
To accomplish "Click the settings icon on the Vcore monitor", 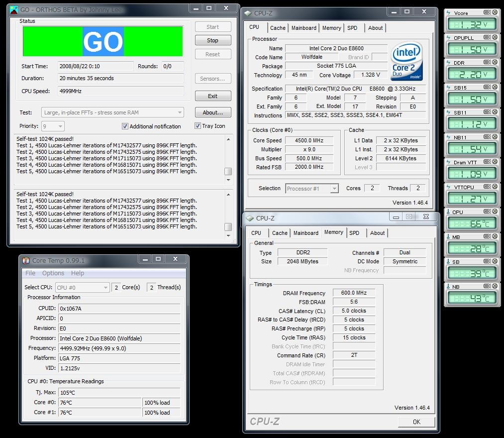I will (487, 13).
